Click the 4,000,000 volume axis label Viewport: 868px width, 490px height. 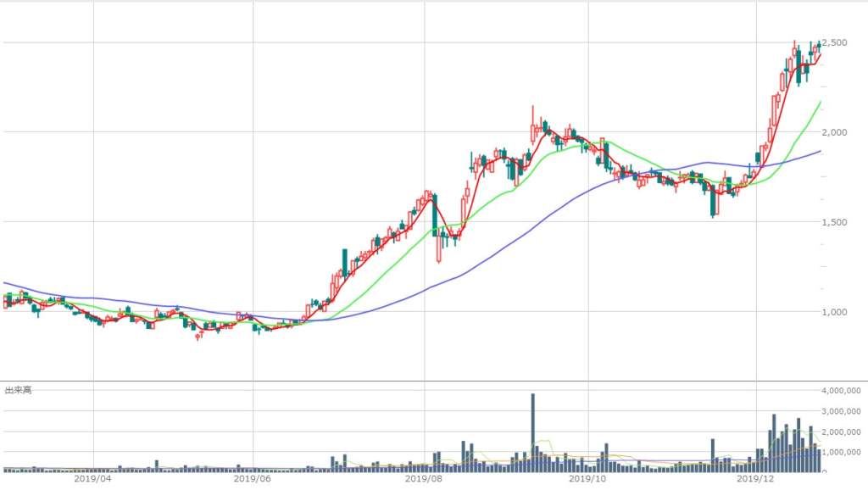coord(841,390)
